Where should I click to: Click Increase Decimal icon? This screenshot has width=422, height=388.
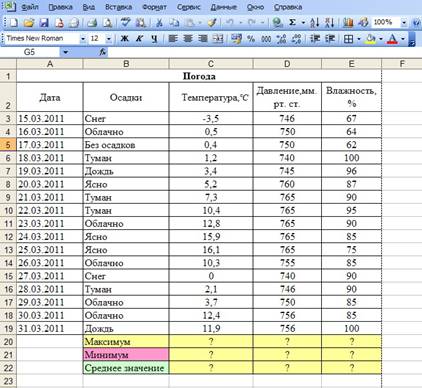coord(281,39)
